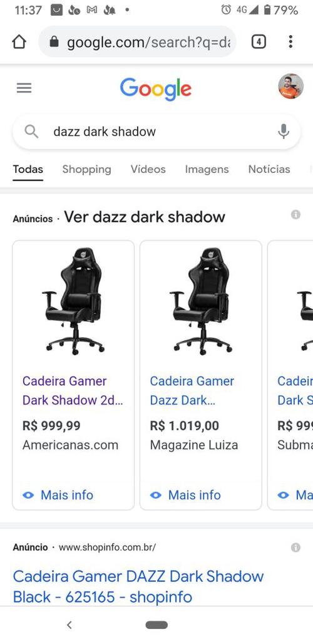The width and height of the screenshot is (313, 644).
Task: Open Magazine Luiza Cadeira Gamer Dazz Dark link
Action: click(192, 390)
